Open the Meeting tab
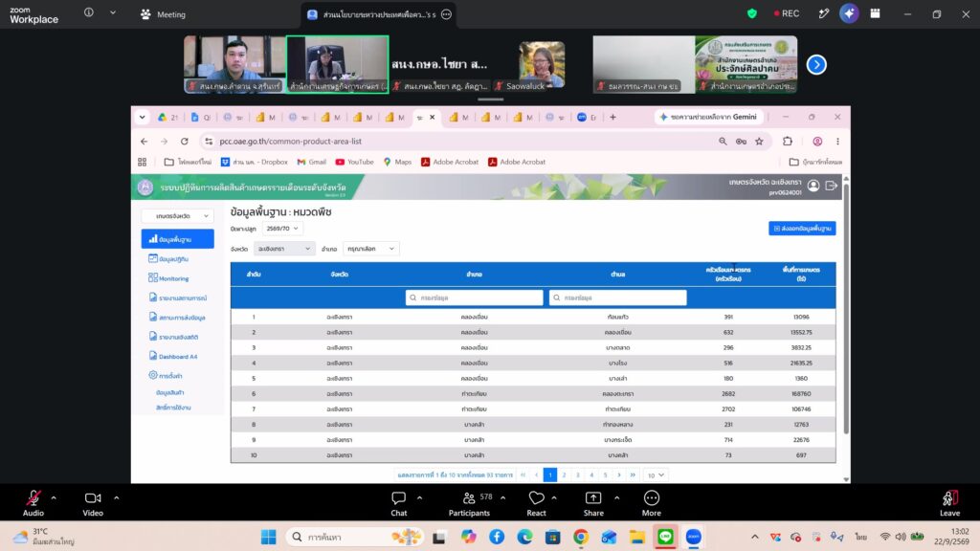980x551 pixels. click(x=163, y=14)
